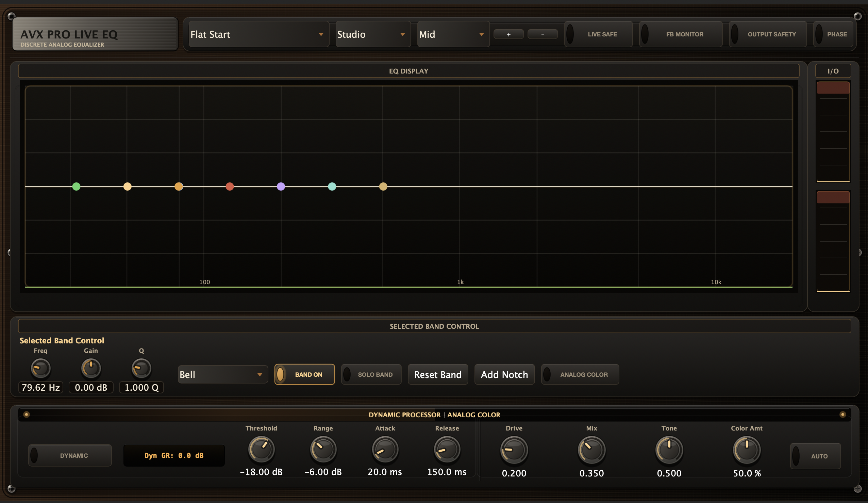Screen dimensions: 868x503
Task: Select the pale yellow EQ band node
Action: (x=128, y=186)
